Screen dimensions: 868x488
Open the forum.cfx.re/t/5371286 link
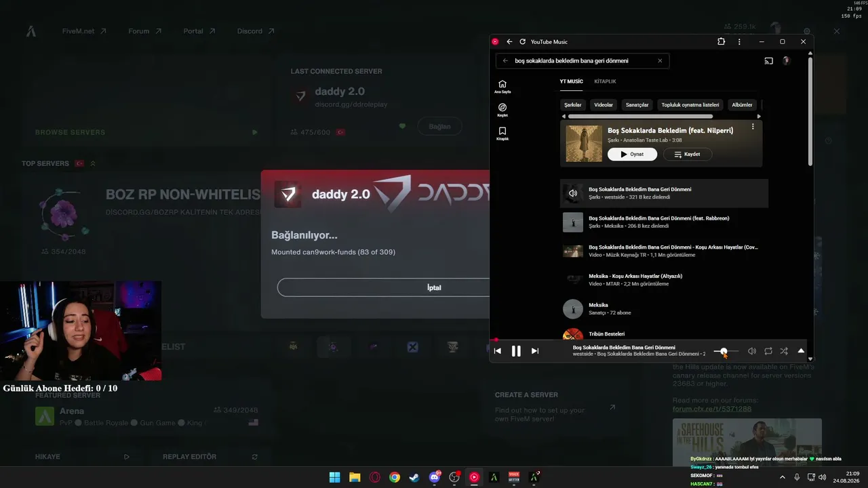point(712,409)
